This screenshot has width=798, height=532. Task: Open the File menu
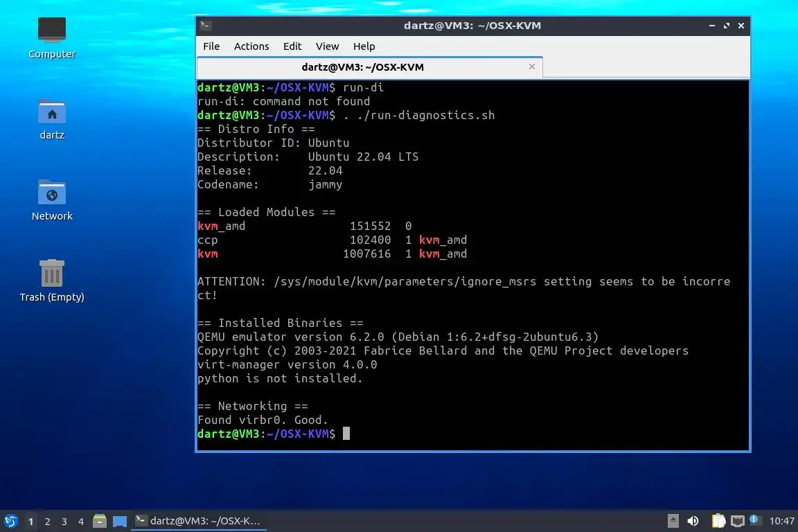click(x=211, y=46)
